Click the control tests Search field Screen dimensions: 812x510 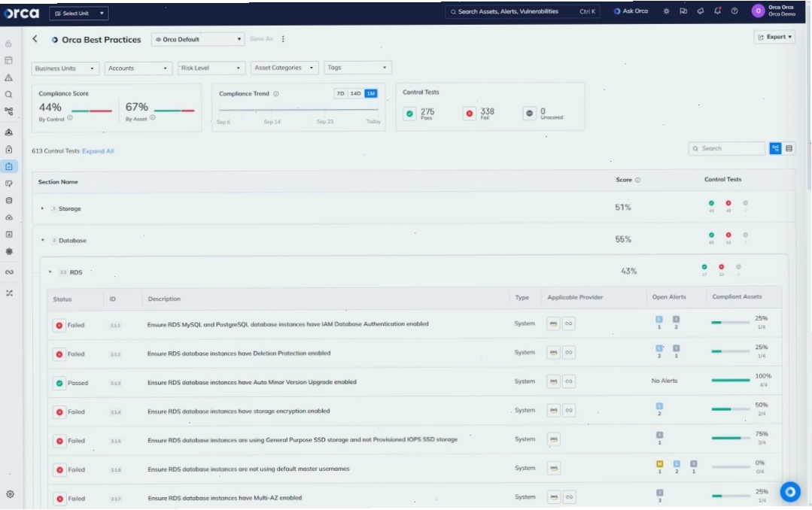click(726, 149)
